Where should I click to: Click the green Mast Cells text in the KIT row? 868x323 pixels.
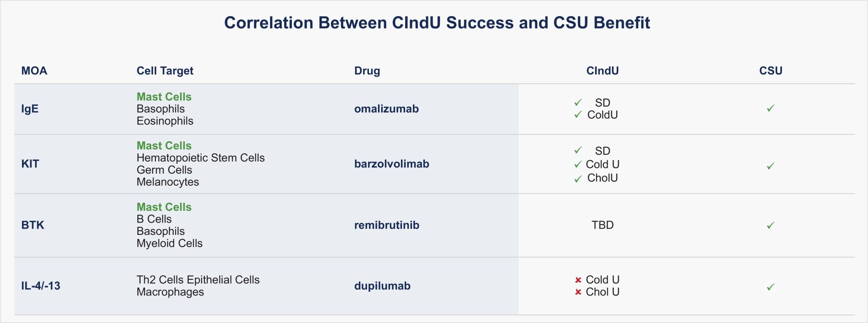tap(164, 145)
